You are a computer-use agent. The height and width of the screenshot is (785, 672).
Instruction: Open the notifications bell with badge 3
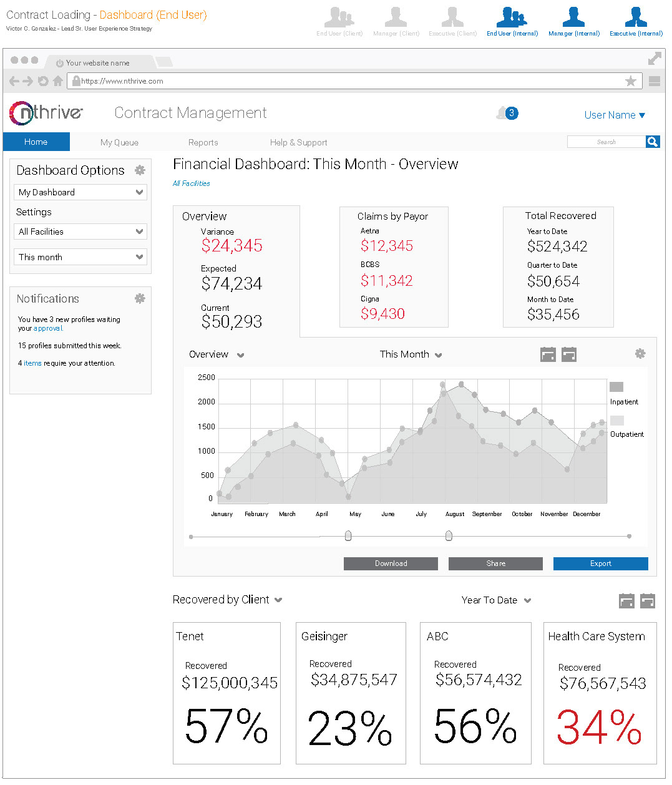[x=507, y=113]
